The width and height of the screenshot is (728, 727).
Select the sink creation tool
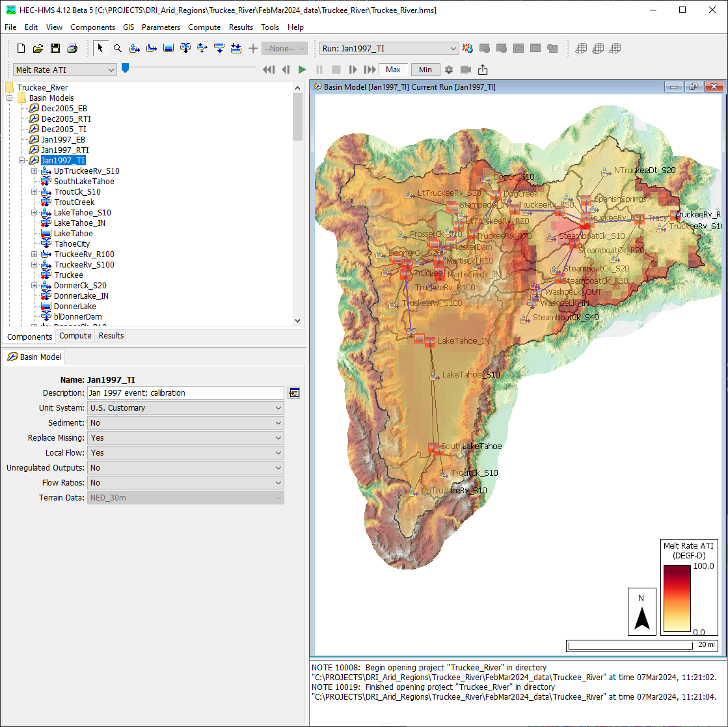pyautogui.click(x=236, y=48)
